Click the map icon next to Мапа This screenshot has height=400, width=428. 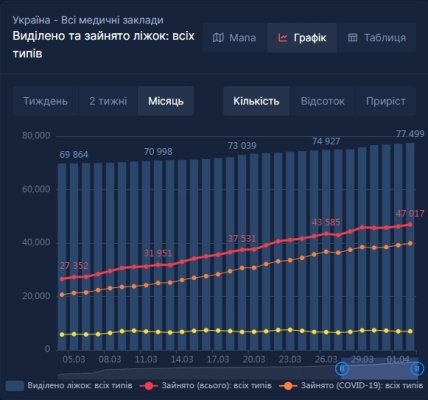[218, 38]
